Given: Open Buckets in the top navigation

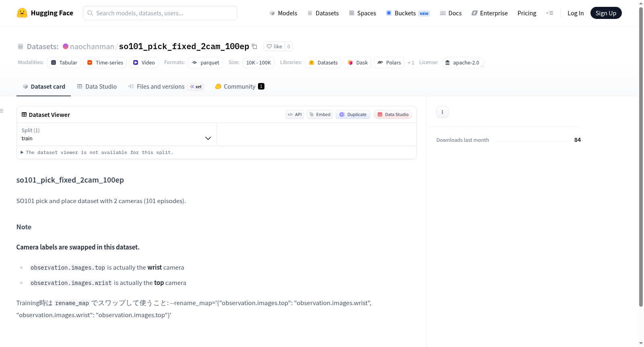Looking at the screenshot, I should click(408, 13).
